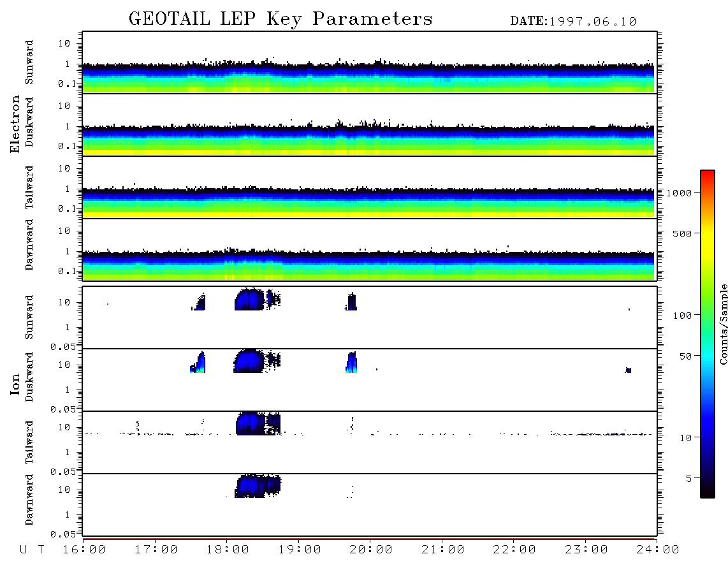Click the red top end of the color bar
This screenshot has height=561, width=728.
708,175
